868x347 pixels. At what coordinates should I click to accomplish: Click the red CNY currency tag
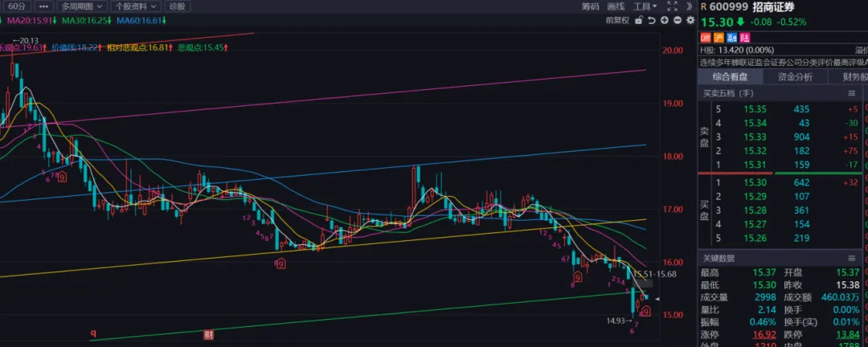coord(706,38)
